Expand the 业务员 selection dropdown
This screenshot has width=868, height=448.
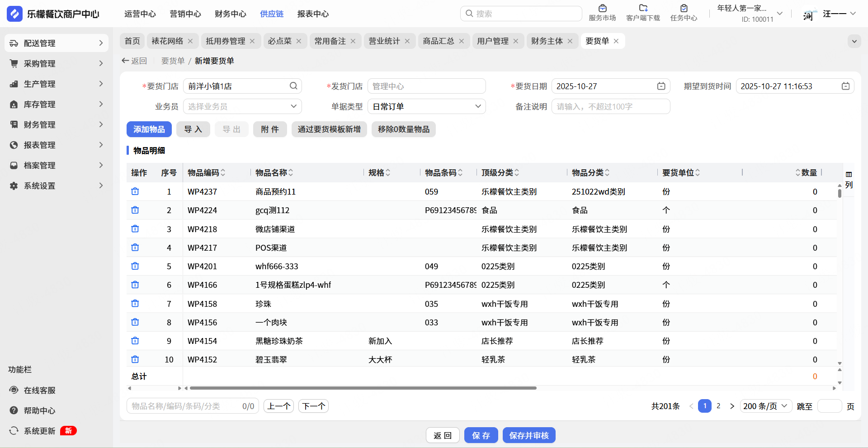pos(242,107)
